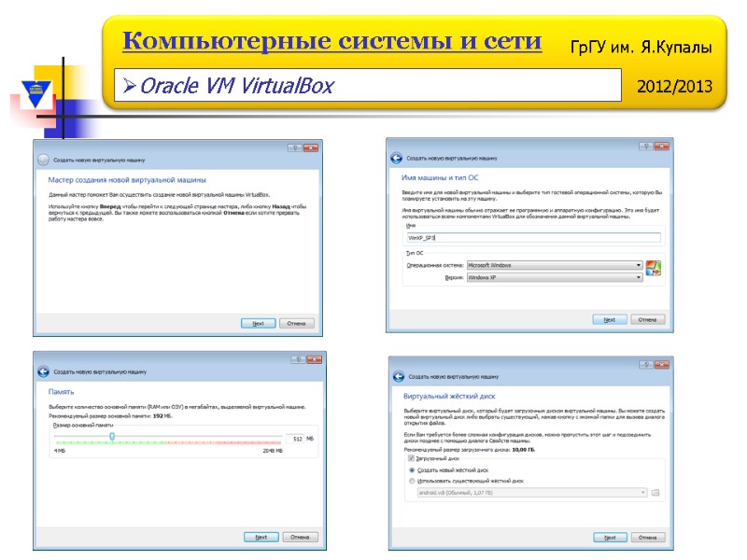The width and height of the screenshot is (747, 560).
Task: Click the back arrow in the Память dialog
Action: [43, 371]
